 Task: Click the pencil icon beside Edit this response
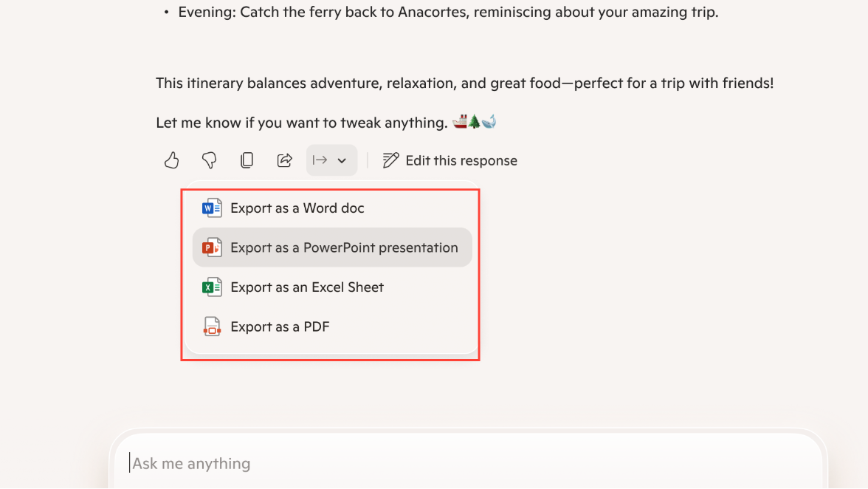tap(391, 160)
